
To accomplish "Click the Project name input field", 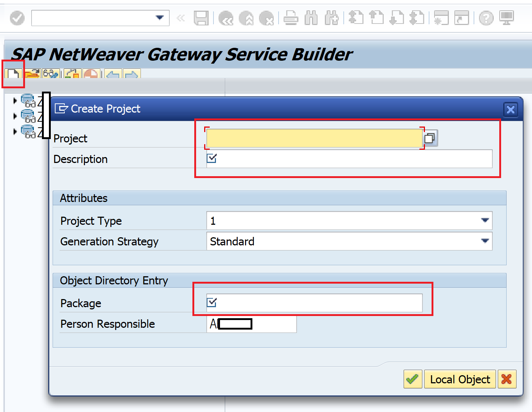I will pos(314,138).
